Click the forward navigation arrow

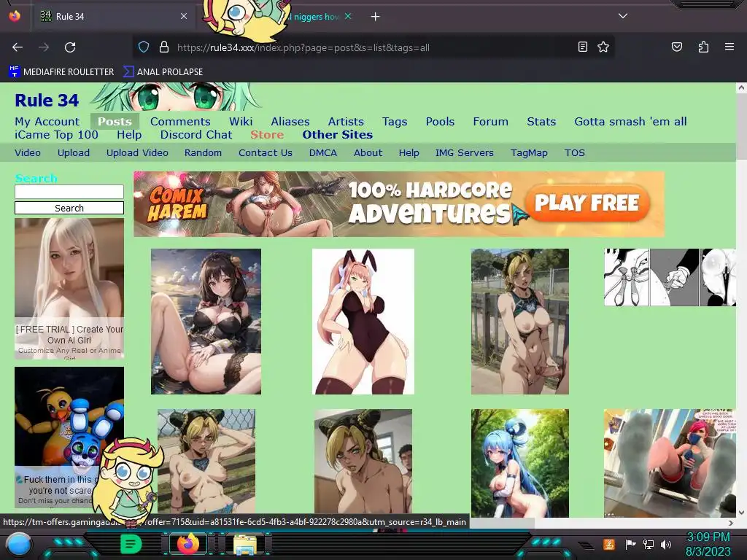44,47
